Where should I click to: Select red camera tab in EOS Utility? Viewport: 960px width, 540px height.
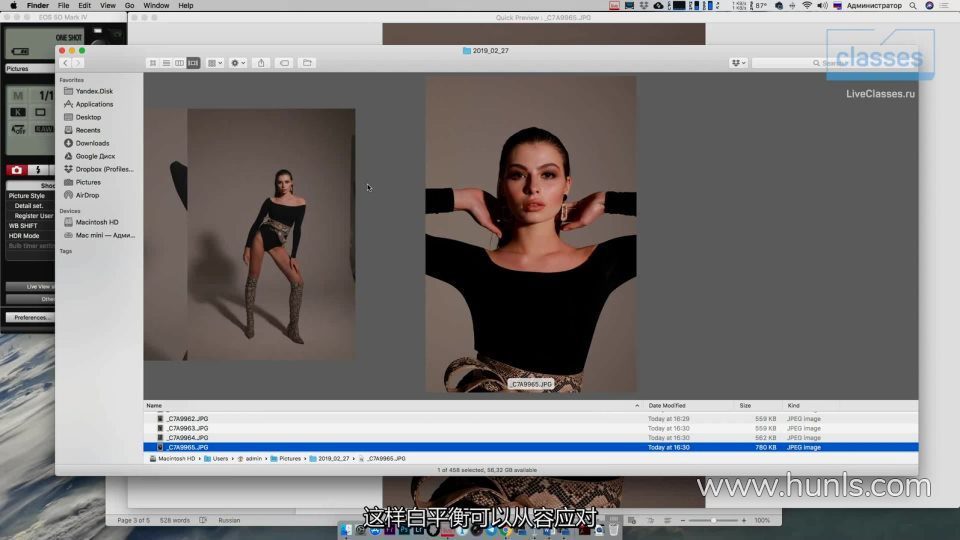tap(17, 170)
